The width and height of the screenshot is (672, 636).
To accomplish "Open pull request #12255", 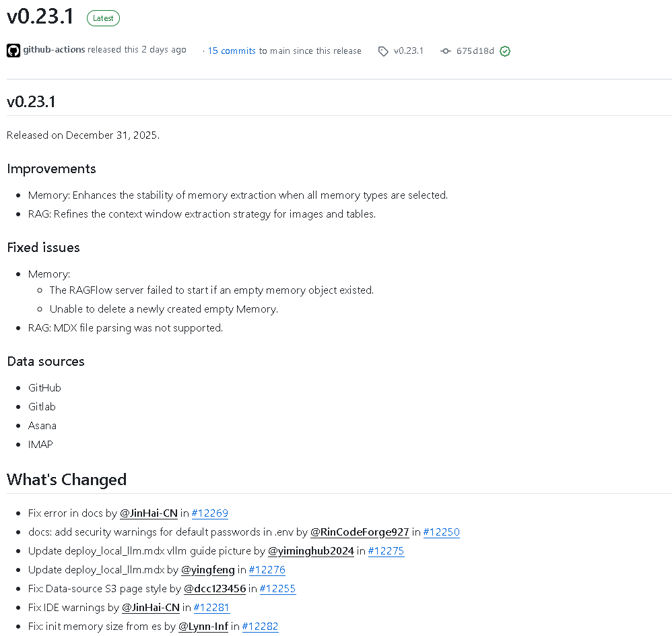I will click(277, 589).
